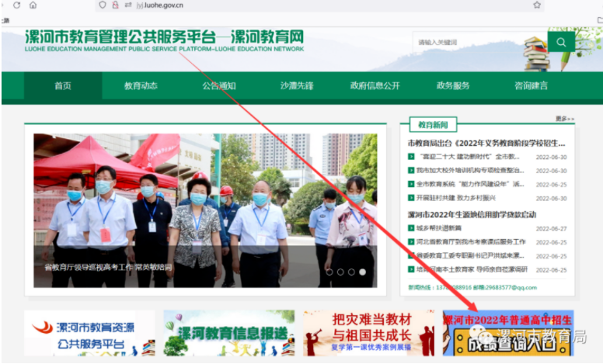Open the 2022年普通高中招生成绩查询入口 banner
Screen dimensions: 603x364
[x=507, y=332]
